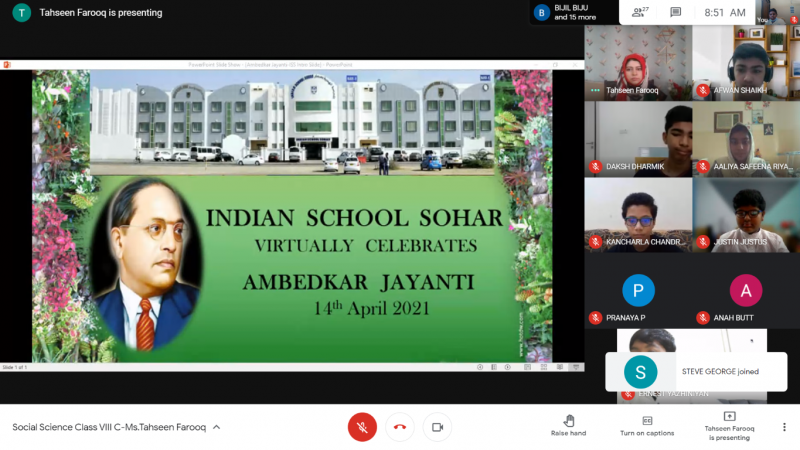The height and width of the screenshot is (450, 800).
Task: Click muted mic icon on DAKSH DHARMIK
Action: click(595, 166)
